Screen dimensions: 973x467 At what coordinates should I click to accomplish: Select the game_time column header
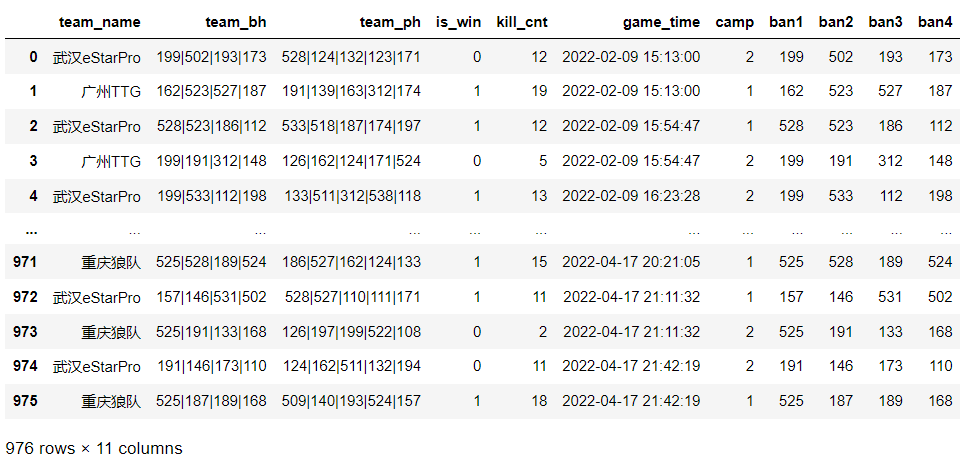(x=661, y=21)
